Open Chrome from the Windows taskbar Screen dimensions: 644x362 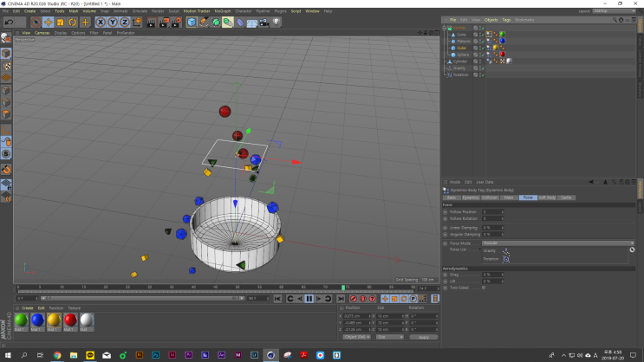click(x=57, y=355)
